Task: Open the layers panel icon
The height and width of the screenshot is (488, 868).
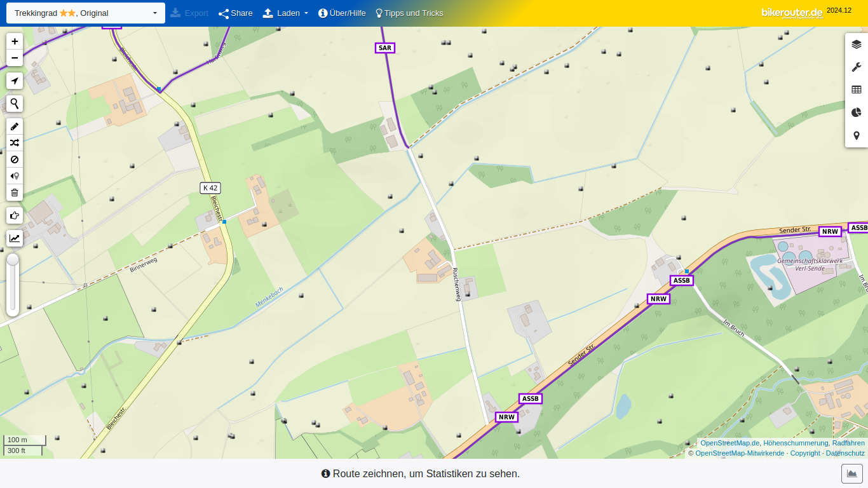Action: [856, 44]
